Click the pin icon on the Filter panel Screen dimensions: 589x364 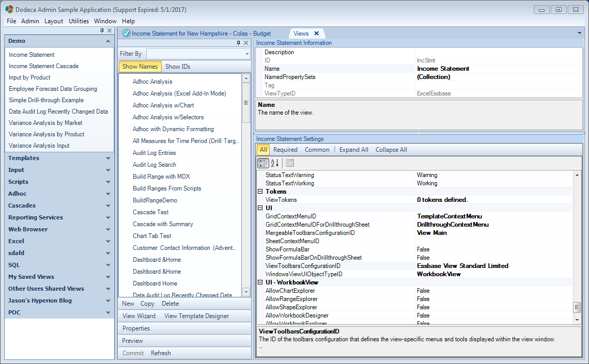[238, 43]
